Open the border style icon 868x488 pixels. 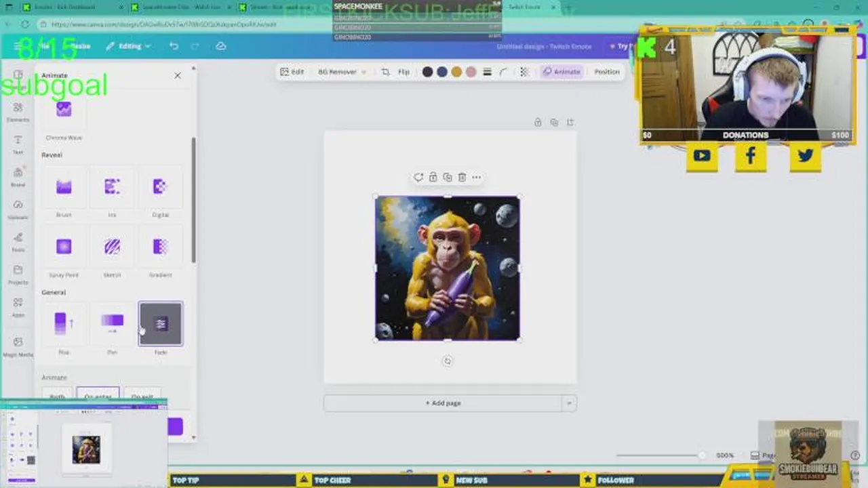tap(487, 72)
